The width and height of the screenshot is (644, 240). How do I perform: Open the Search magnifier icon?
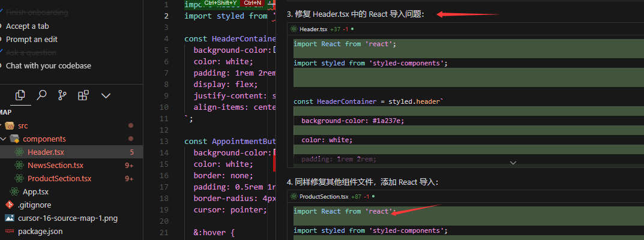click(x=41, y=95)
